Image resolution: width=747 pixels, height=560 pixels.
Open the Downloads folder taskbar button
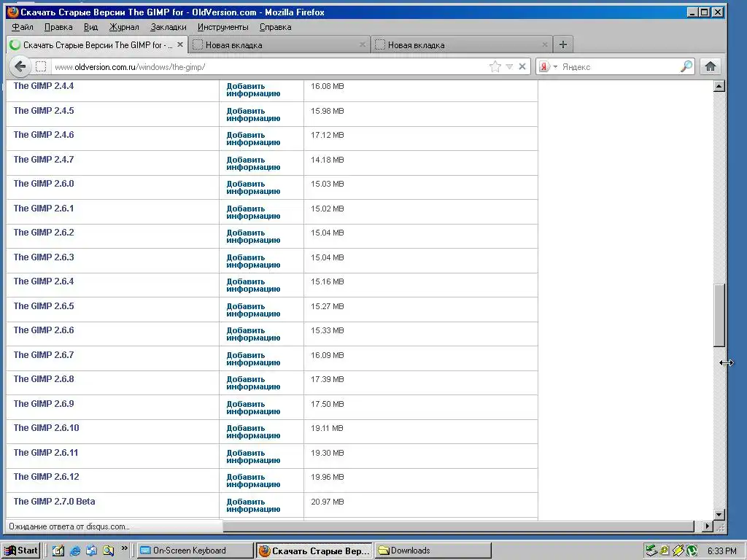[x=433, y=551]
